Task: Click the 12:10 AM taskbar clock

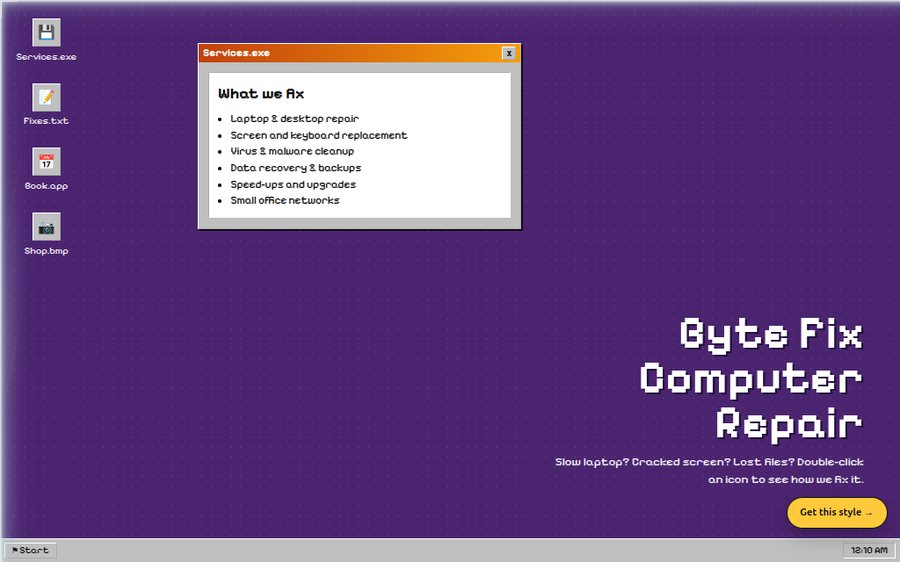Action: click(x=868, y=550)
